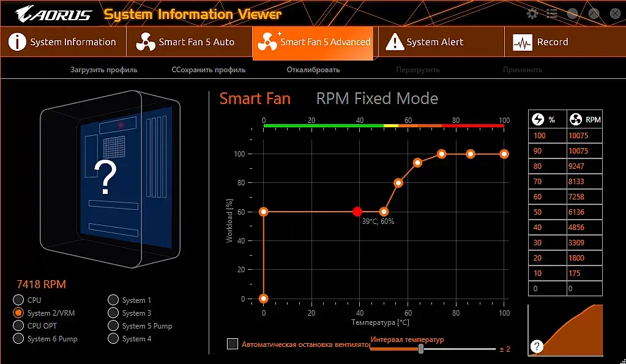Screen dimensions: 626x364
Task: Click curve point at 80% workload
Action: pyautogui.click(x=398, y=183)
